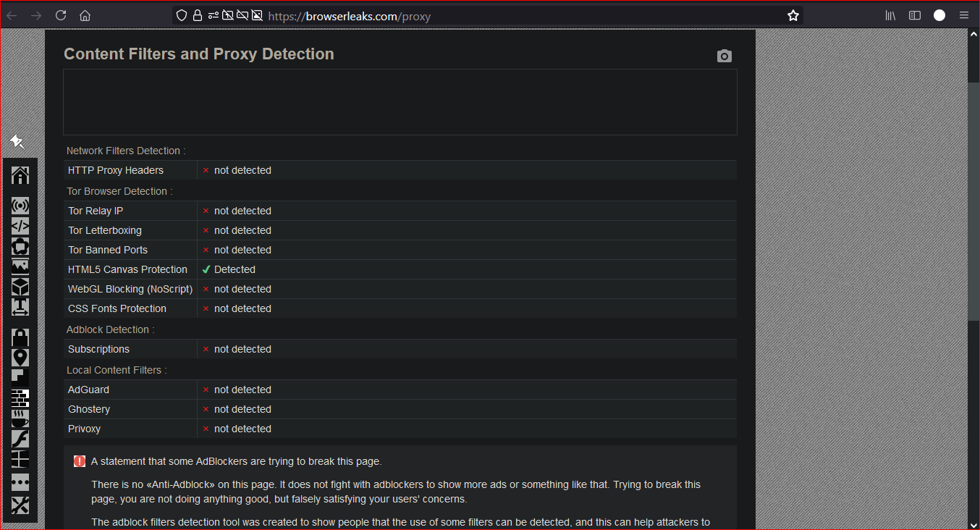Viewport: 980px width, 530px height.
Task: Open the tracking protection shield panel
Action: [x=182, y=15]
